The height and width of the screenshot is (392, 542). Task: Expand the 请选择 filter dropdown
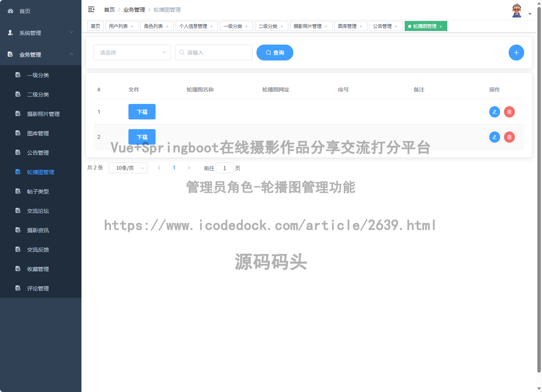[x=132, y=52]
